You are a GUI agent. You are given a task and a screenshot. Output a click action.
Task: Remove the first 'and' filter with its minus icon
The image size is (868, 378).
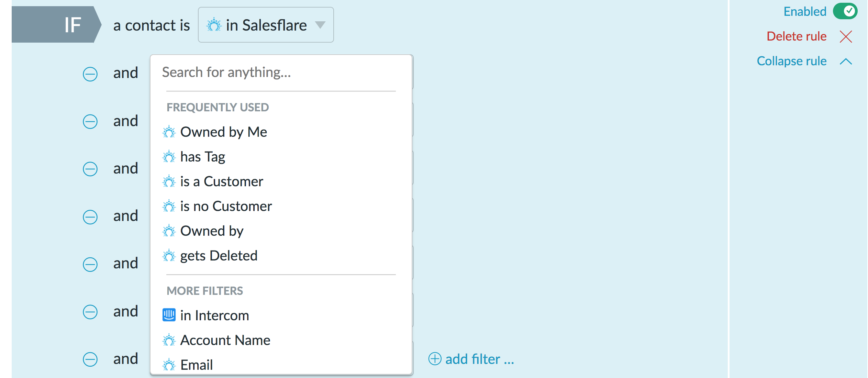pos(90,74)
